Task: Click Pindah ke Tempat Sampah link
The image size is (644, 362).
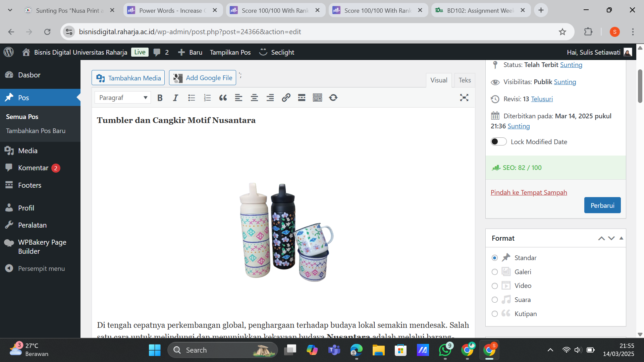Action: pyautogui.click(x=529, y=193)
